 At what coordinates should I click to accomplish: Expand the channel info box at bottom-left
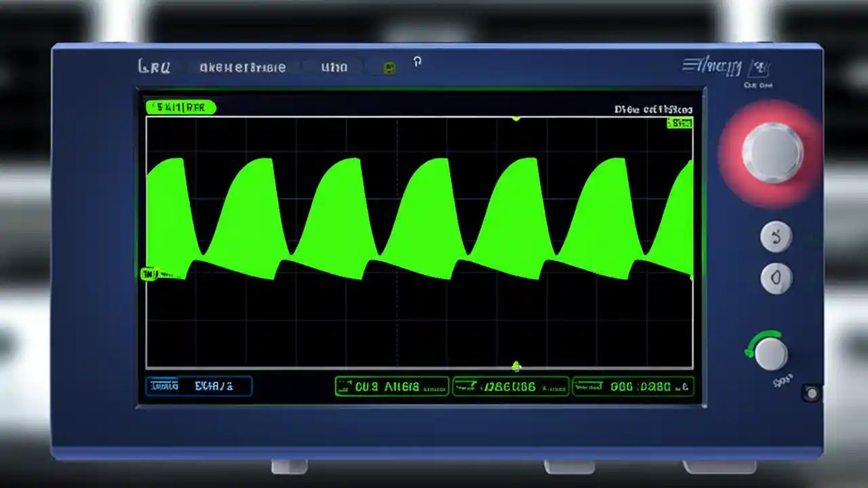pos(199,386)
